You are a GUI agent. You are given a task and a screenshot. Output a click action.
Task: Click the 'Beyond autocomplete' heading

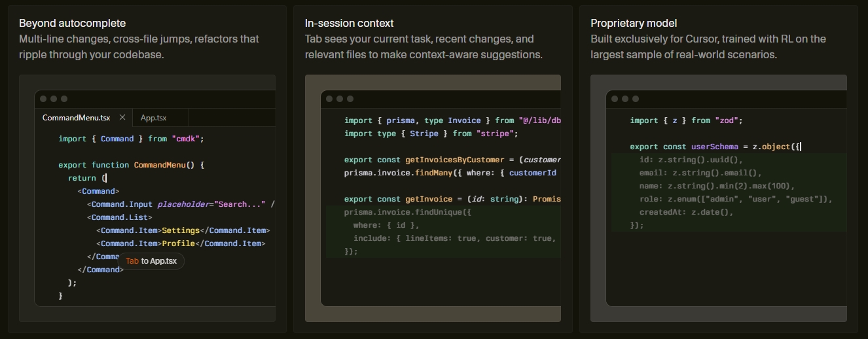[73, 23]
